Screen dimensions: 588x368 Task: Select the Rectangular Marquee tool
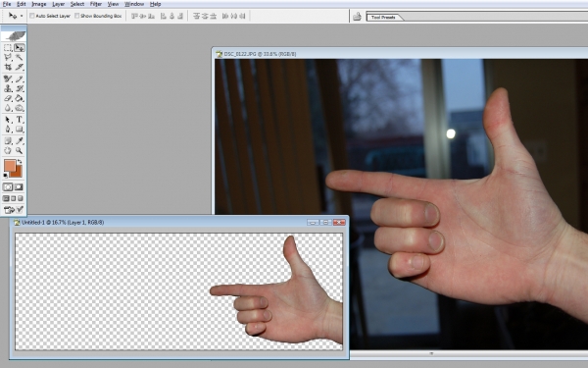(8, 48)
